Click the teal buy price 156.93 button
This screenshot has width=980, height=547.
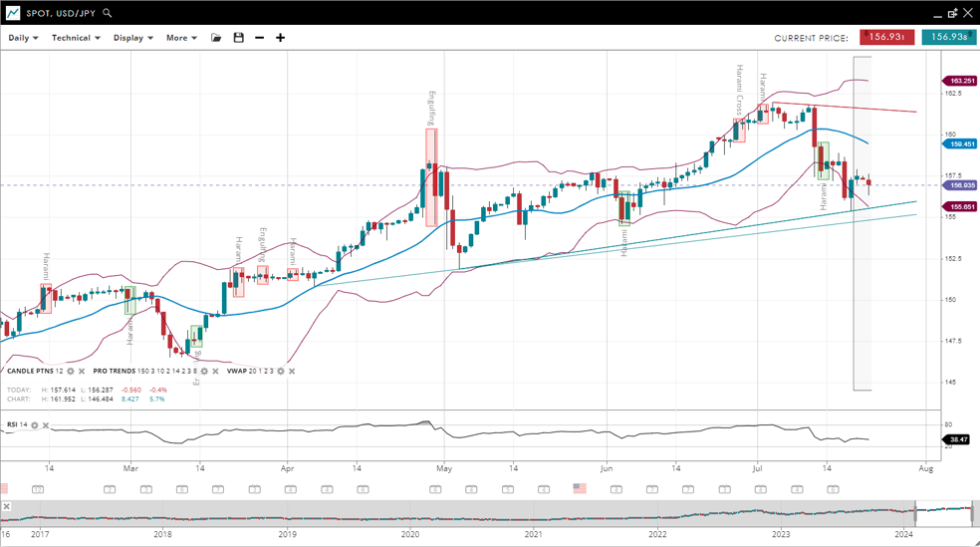pyautogui.click(x=948, y=38)
